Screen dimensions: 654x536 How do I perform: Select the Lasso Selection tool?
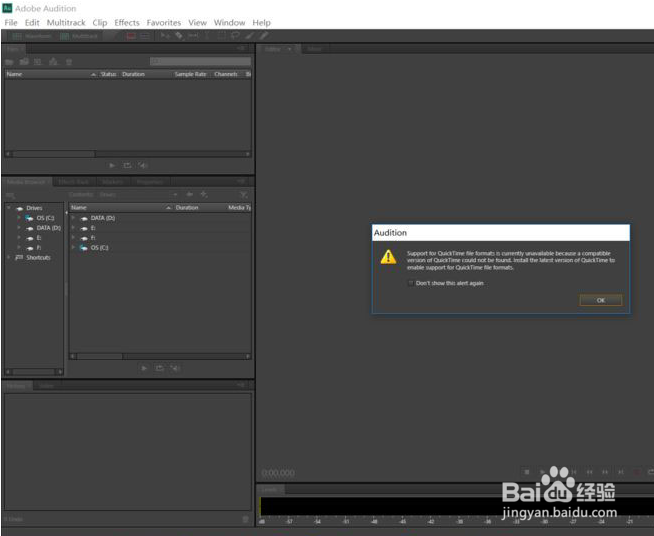(x=236, y=36)
